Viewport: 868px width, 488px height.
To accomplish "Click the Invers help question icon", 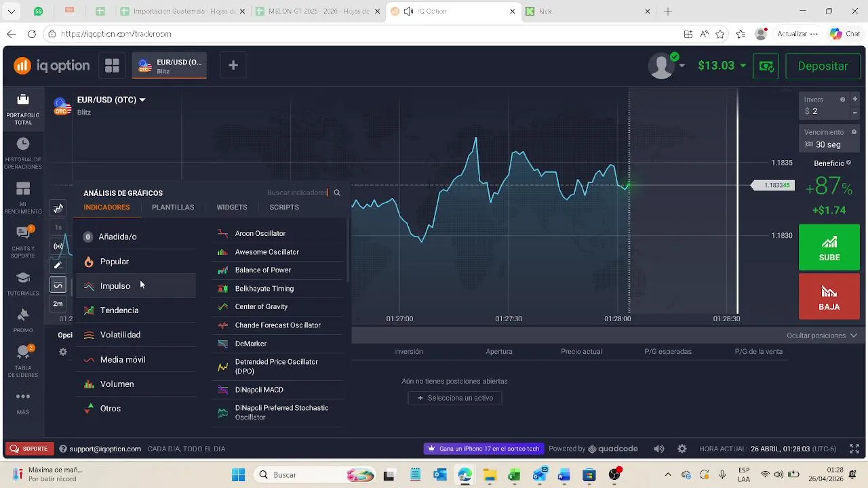I will (x=843, y=100).
